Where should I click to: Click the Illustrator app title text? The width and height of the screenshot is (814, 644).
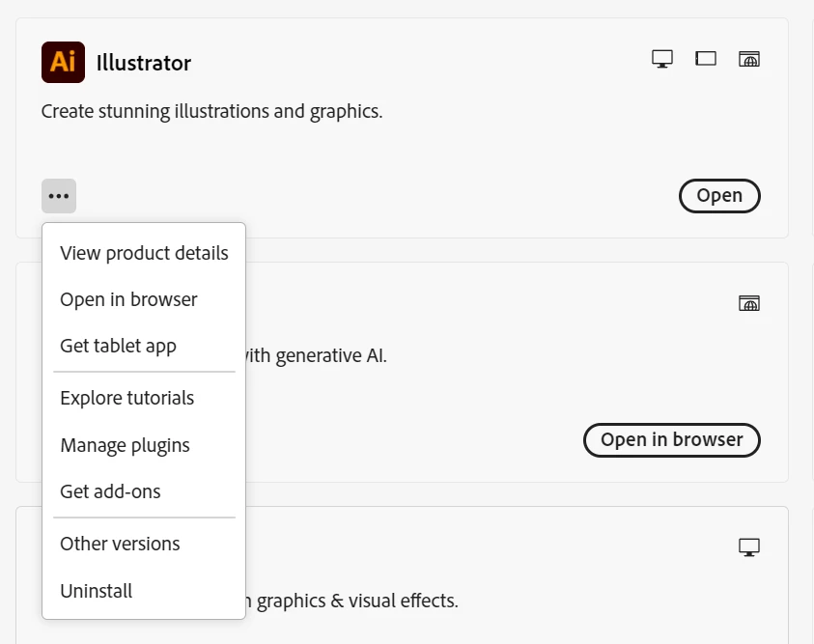click(x=144, y=64)
